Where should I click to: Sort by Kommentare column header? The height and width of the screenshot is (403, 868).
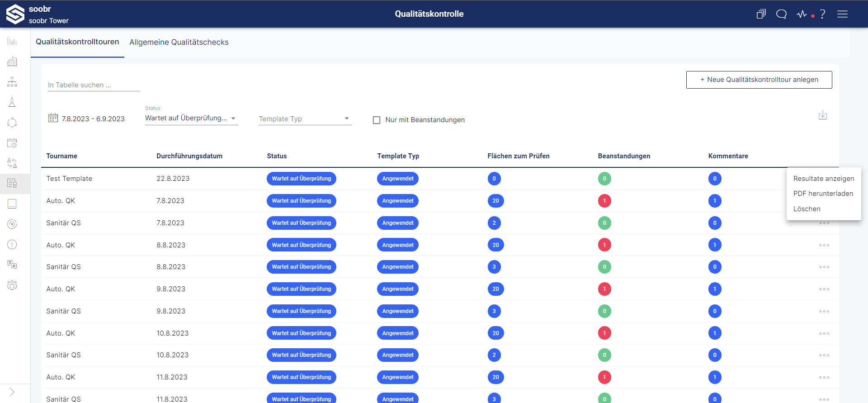(728, 156)
